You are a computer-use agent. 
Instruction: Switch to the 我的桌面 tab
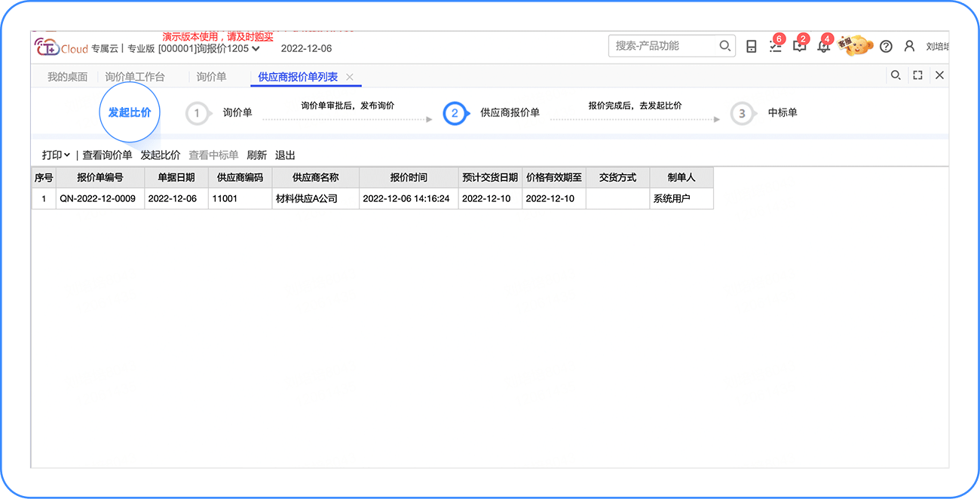(67, 77)
